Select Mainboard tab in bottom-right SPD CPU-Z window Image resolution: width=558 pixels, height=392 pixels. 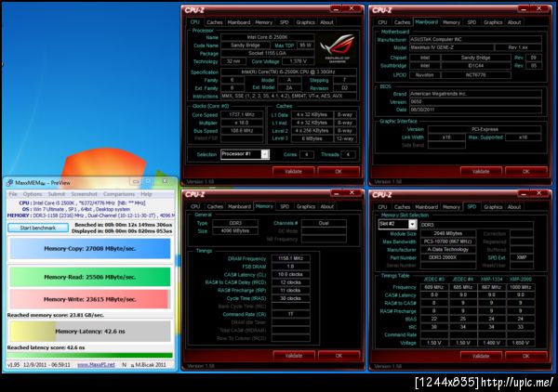pyautogui.click(x=426, y=207)
